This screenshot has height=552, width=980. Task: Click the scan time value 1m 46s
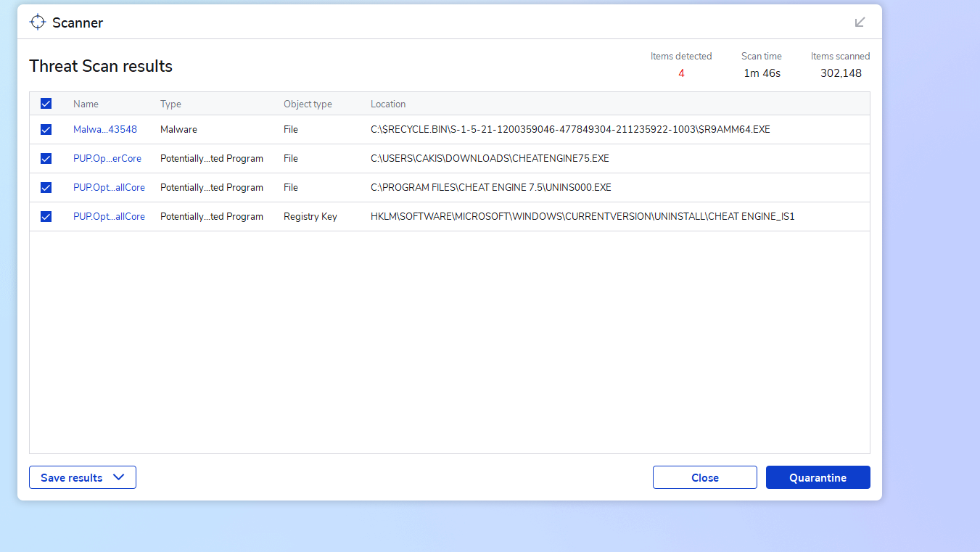(x=762, y=73)
